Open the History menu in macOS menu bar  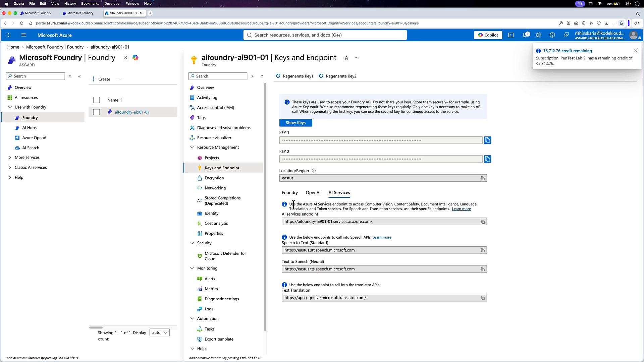[x=70, y=3]
